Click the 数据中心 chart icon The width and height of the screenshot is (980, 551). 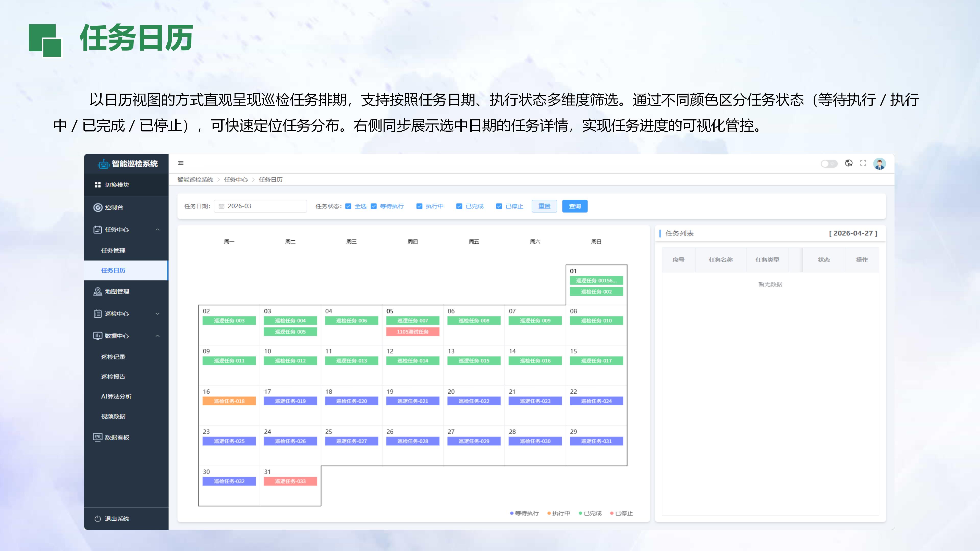pos(98,336)
